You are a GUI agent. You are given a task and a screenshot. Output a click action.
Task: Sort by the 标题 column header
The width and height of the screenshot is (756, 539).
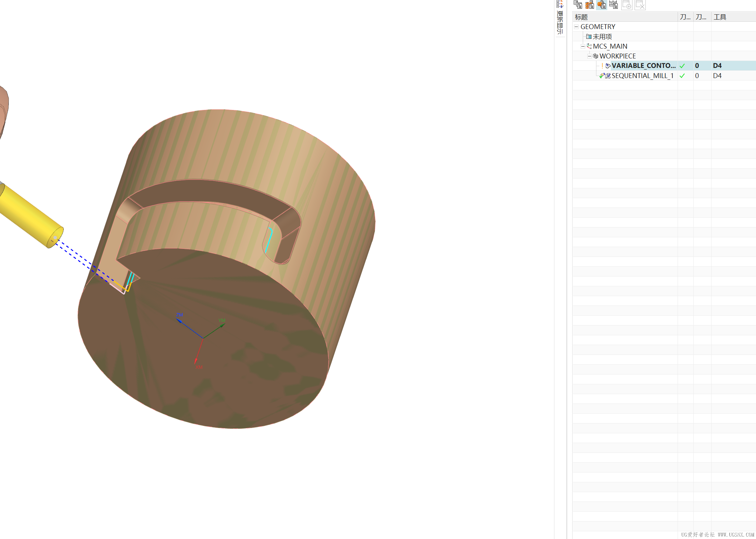(625, 17)
